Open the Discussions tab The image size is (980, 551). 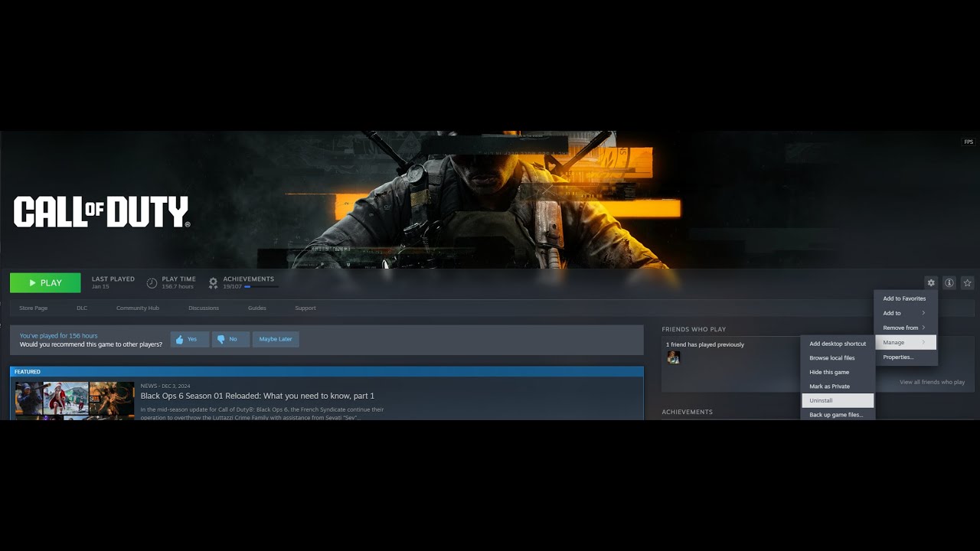coord(204,308)
